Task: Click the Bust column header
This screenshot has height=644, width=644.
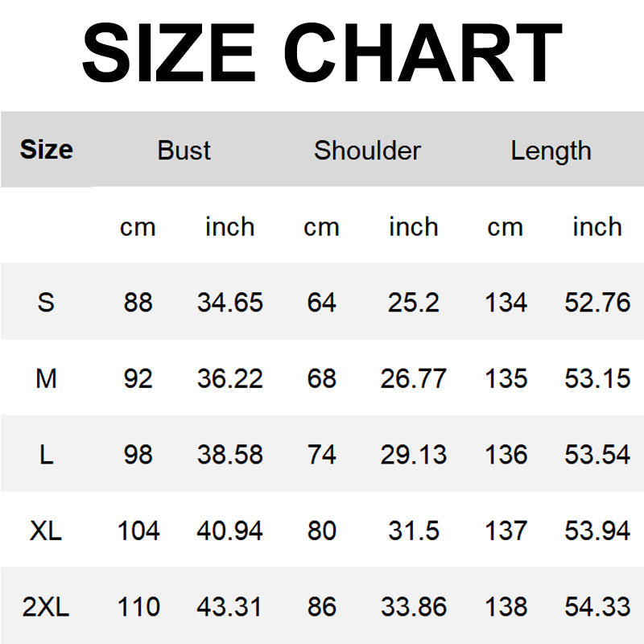Action: pos(184,151)
